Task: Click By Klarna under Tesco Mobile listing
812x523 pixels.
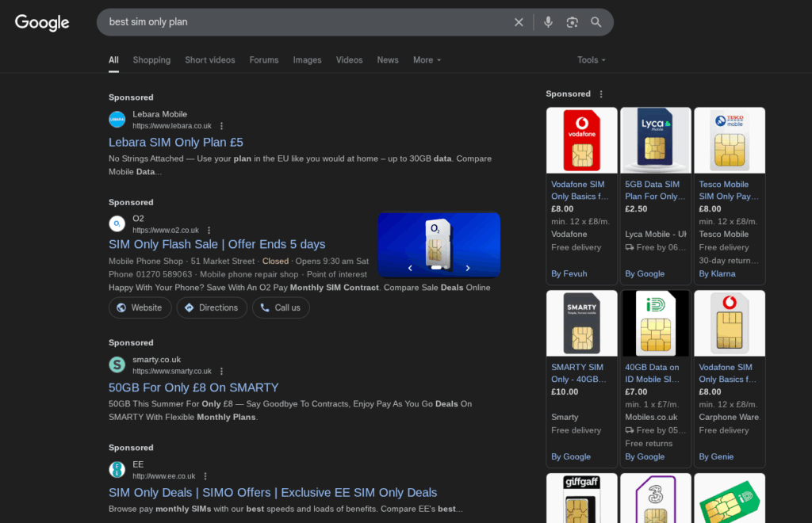Action: [717, 273]
